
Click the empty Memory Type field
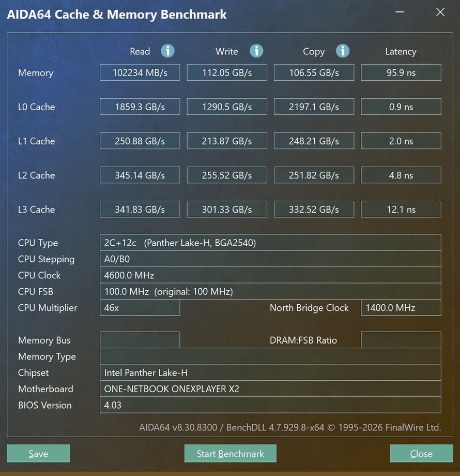(x=270, y=356)
